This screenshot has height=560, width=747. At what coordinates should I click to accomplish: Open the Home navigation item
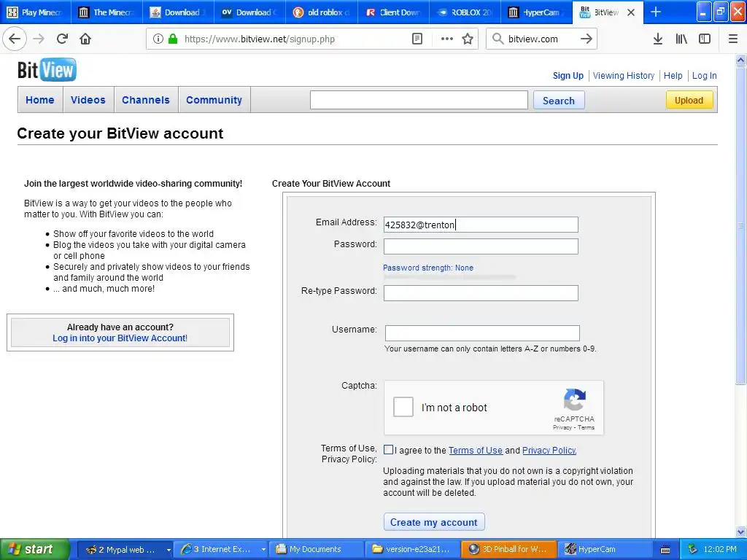point(40,100)
